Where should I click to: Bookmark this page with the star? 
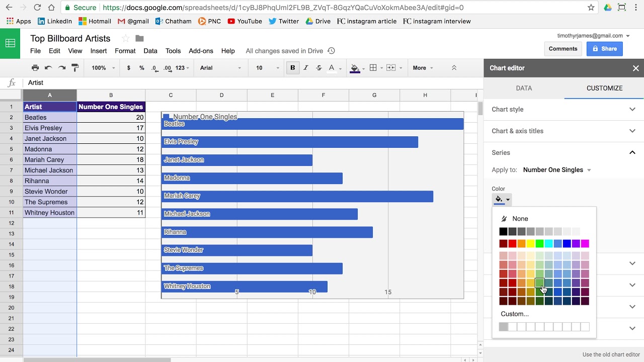coord(591,8)
